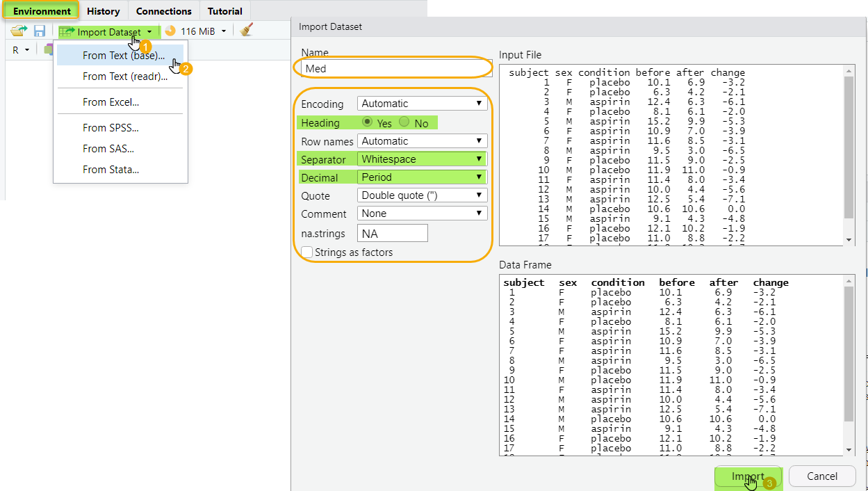The image size is (868, 491).
Task: Select From SPSS... menu entry
Action: [110, 128]
